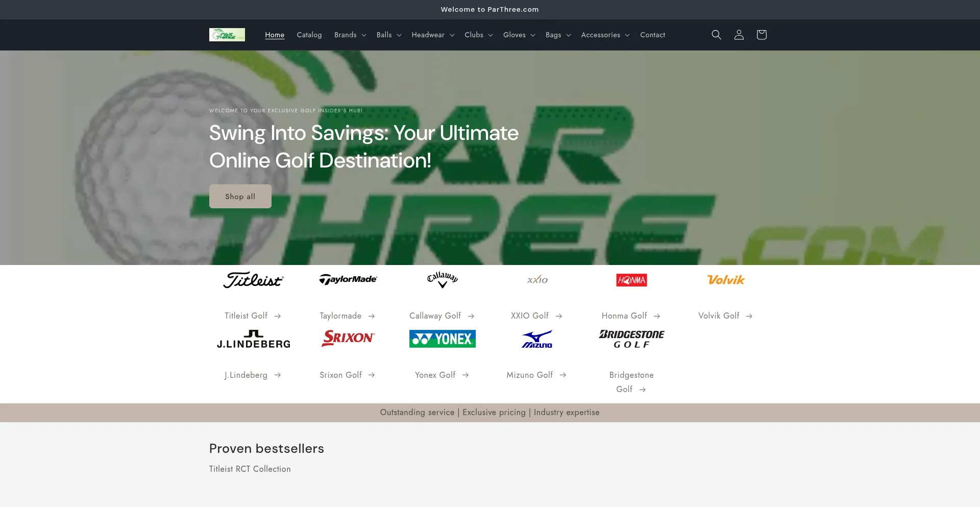This screenshot has width=980, height=507.
Task: Open the Contact menu item
Action: (x=652, y=35)
